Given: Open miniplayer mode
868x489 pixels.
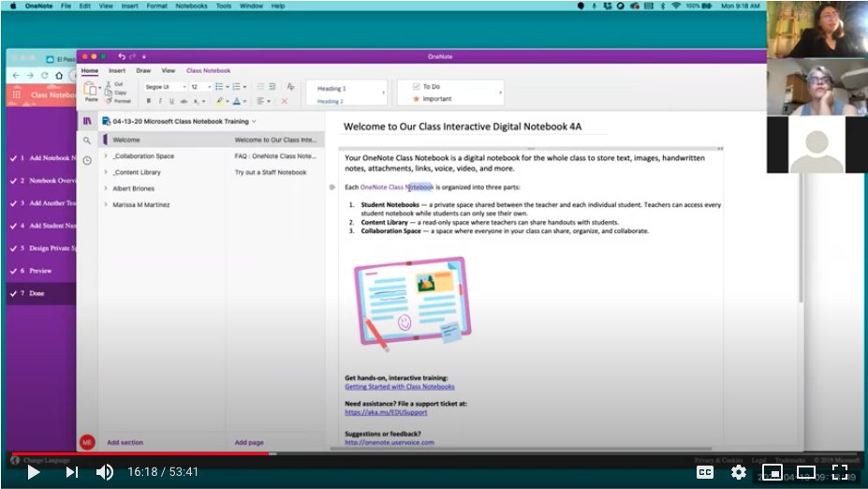Looking at the screenshot, I should click(x=772, y=472).
